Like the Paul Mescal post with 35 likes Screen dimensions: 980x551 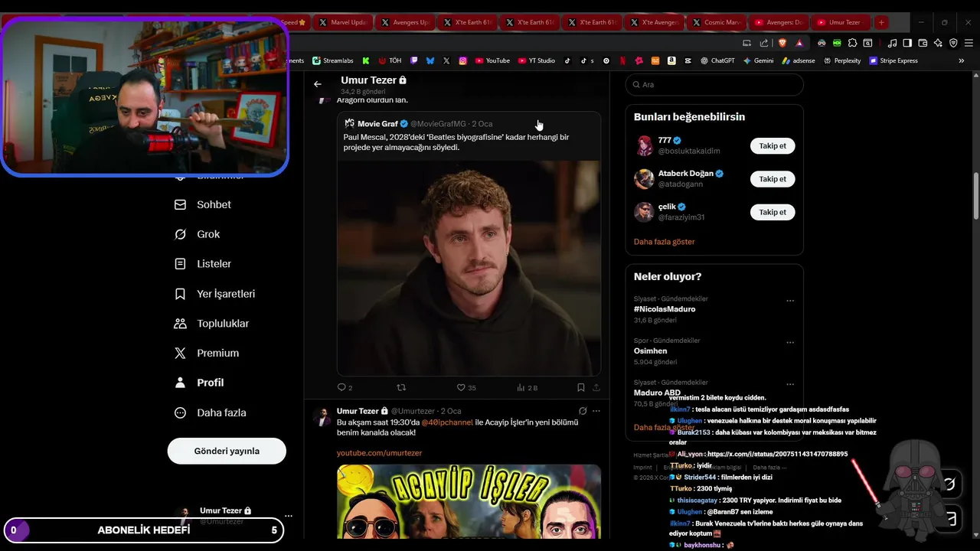[x=466, y=388]
